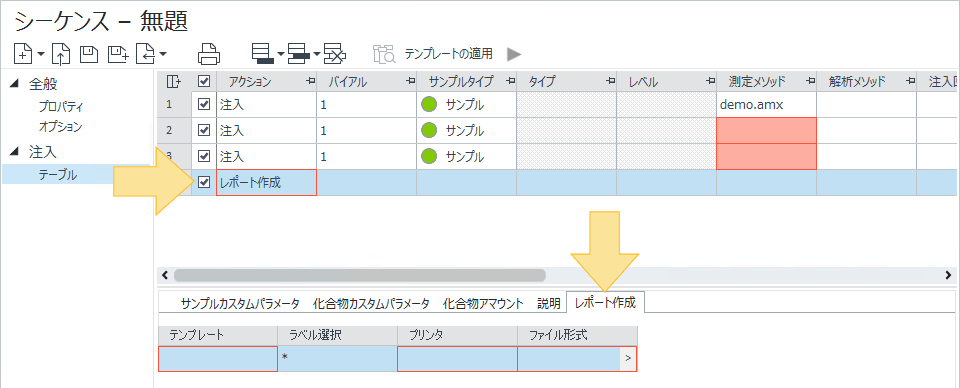This screenshot has width=960, height=388.
Task: Select オプション in the tree
Action: [60, 127]
